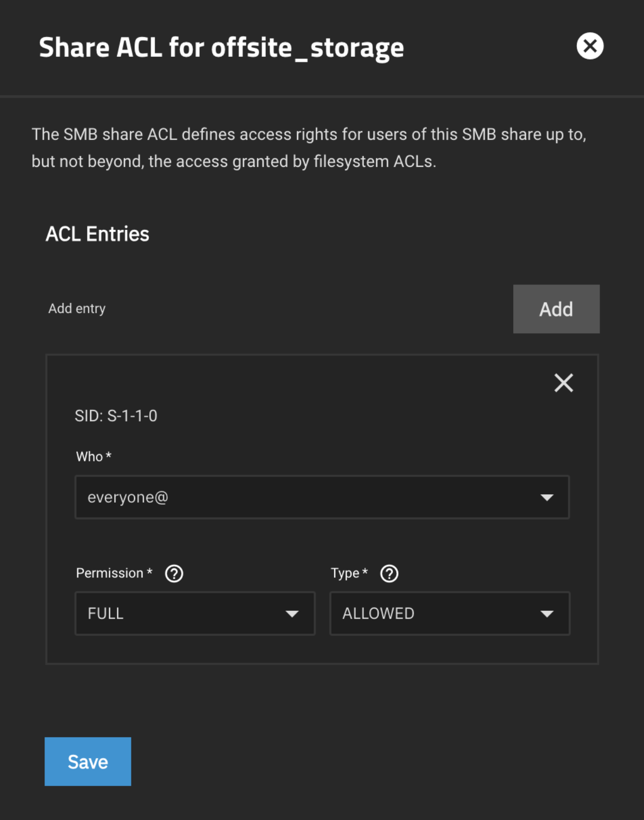644x820 pixels.
Task: Click the Type field label
Action: [x=349, y=573]
